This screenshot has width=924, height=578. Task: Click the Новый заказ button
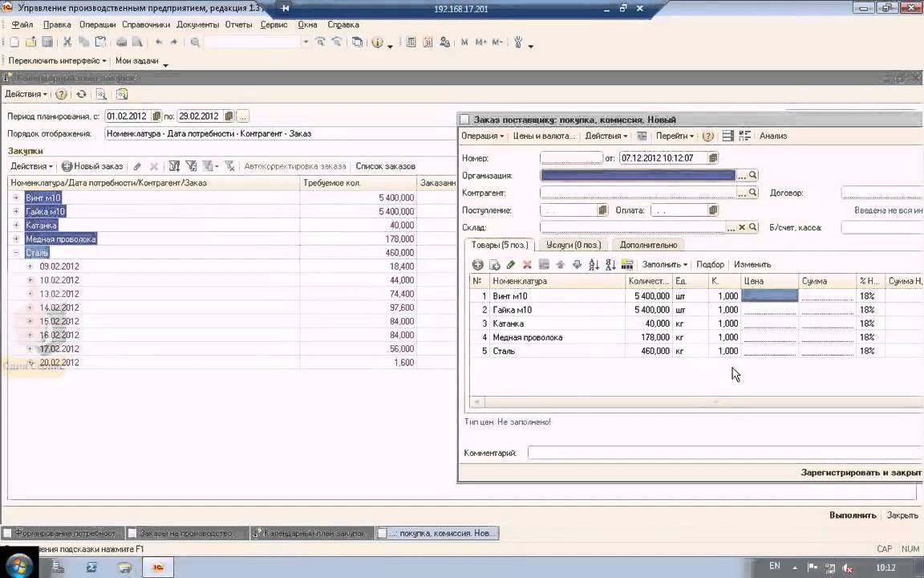coord(92,166)
